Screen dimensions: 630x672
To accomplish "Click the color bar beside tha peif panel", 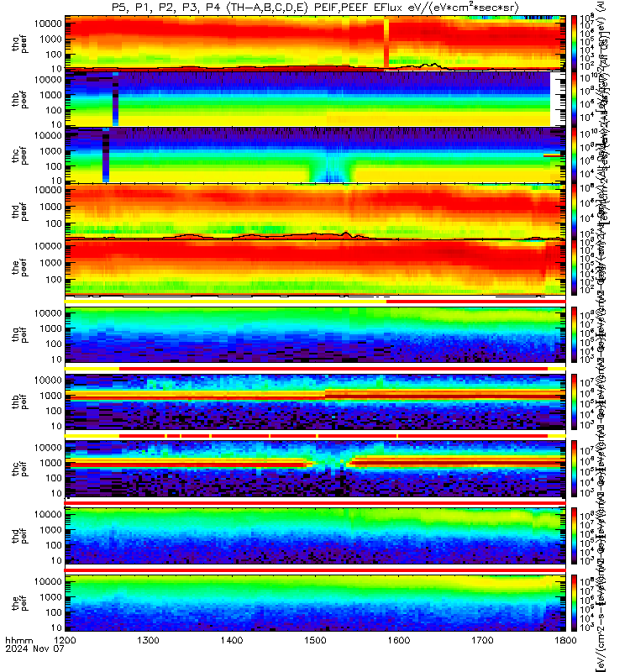I will tap(574, 334).
